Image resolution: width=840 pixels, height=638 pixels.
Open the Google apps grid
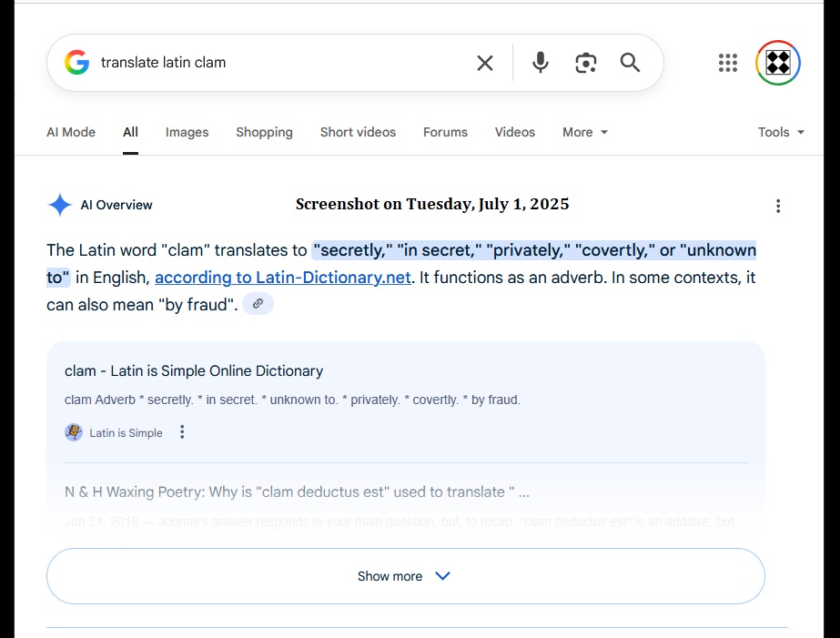coord(727,63)
